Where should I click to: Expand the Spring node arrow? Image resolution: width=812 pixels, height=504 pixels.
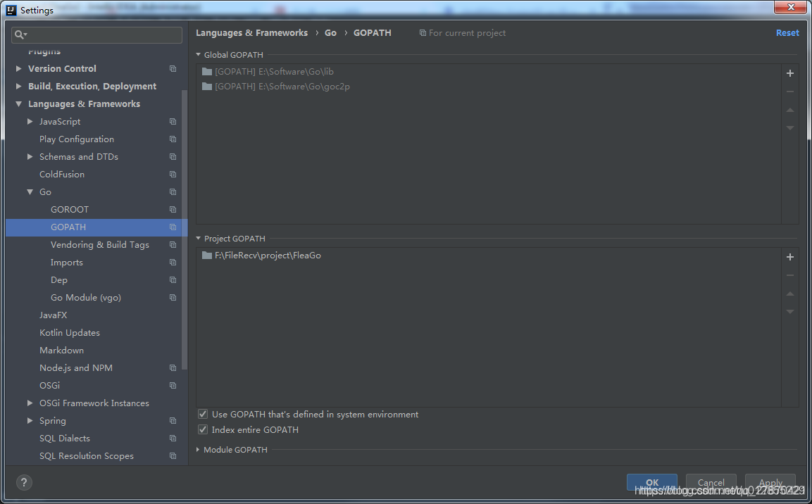[x=30, y=420]
